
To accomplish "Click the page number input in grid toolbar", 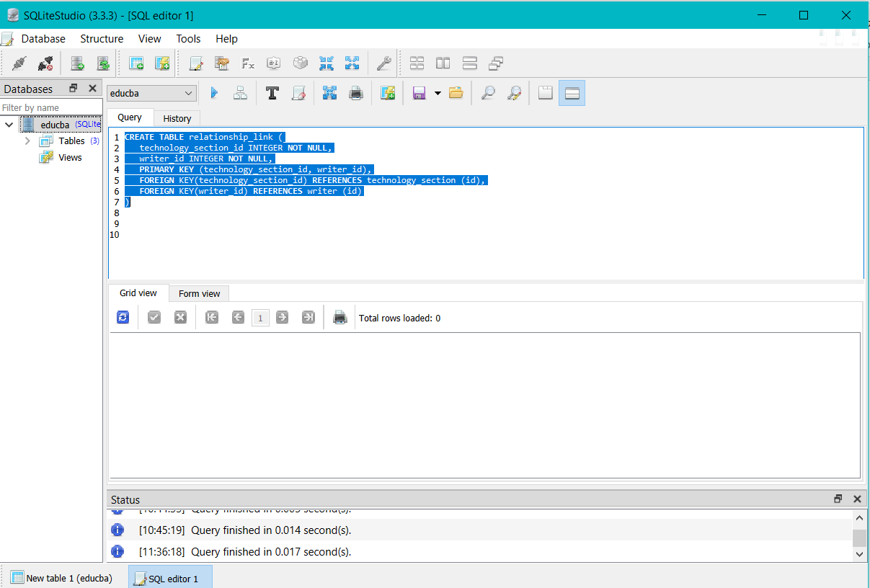I will (260, 317).
